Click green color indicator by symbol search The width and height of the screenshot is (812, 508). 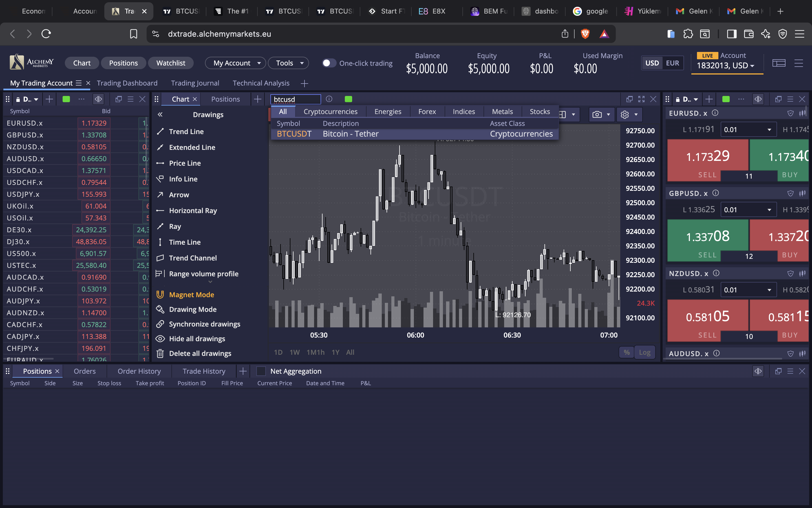pyautogui.click(x=348, y=99)
